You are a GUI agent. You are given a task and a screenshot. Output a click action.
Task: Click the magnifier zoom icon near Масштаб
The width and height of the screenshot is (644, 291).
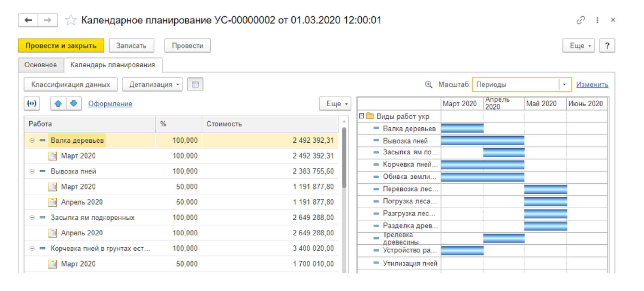point(429,85)
